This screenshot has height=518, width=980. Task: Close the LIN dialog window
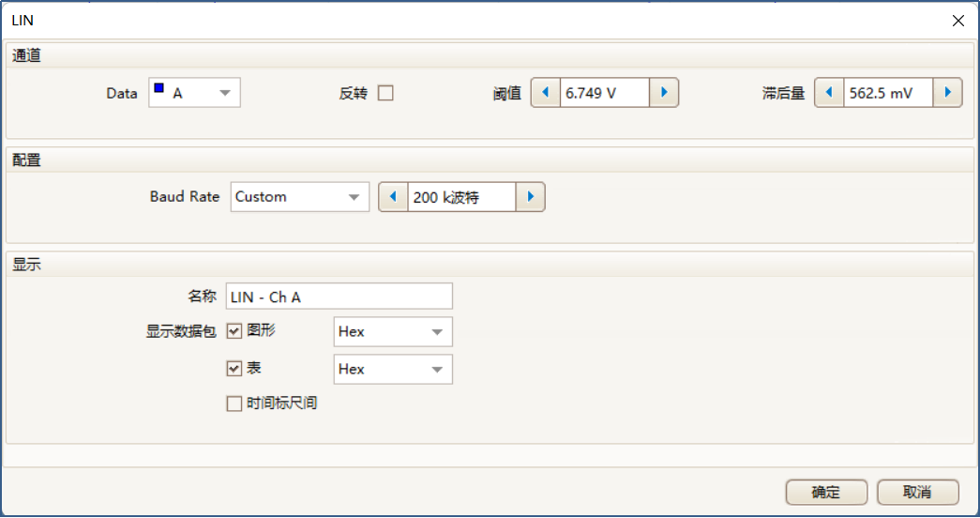[958, 21]
